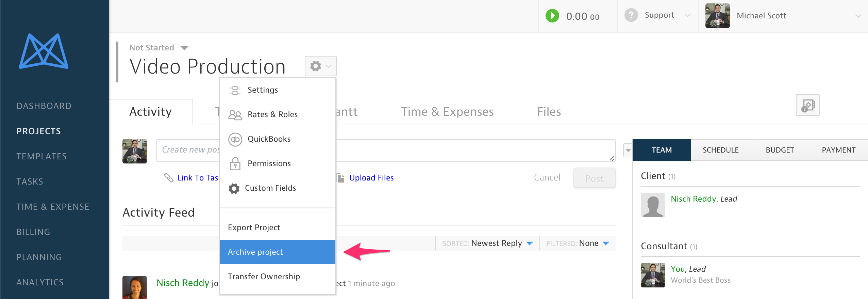
Task: Click the Support question mark icon
Action: (x=631, y=15)
